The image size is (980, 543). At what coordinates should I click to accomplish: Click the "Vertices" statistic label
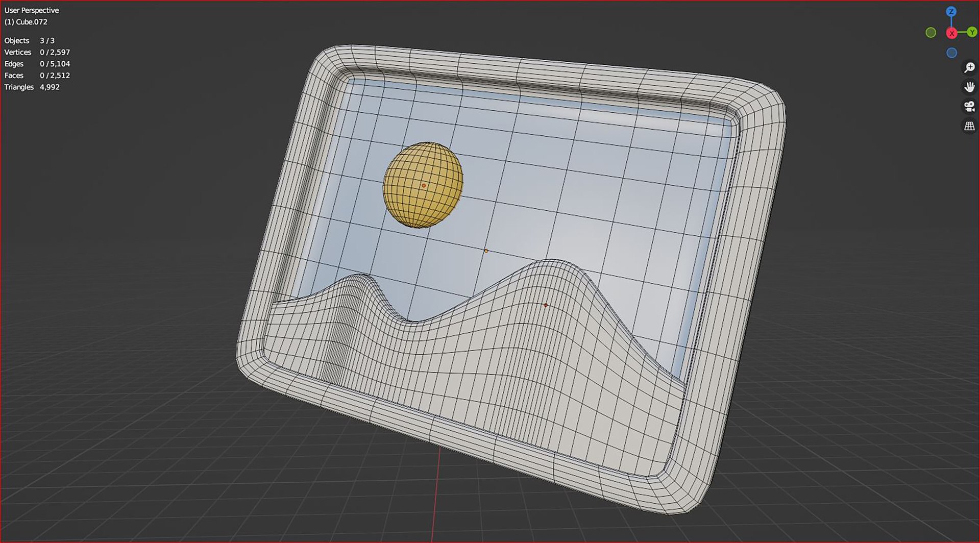tap(18, 52)
